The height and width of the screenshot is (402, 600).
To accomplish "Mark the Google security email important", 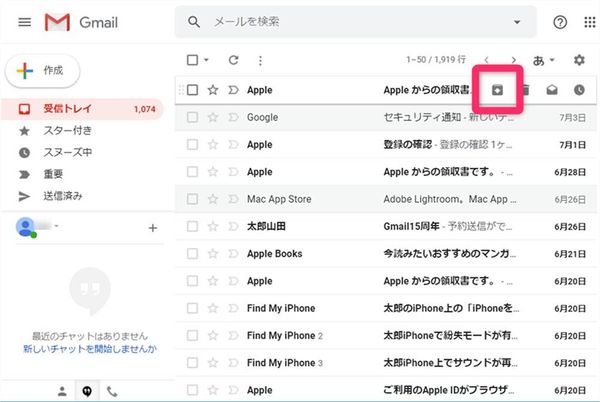I will coord(233,117).
